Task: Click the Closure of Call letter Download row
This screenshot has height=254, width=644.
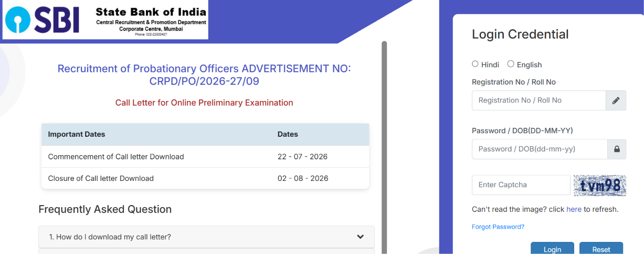Action: (x=205, y=178)
